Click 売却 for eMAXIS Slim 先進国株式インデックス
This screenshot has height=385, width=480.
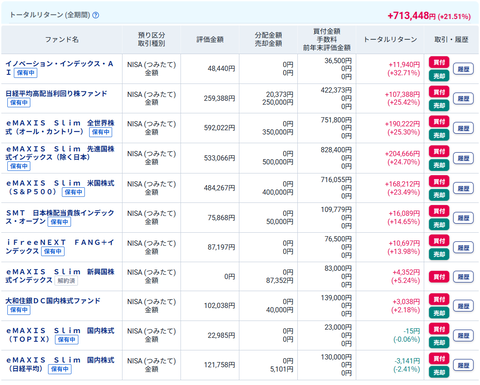[x=439, y=165]
